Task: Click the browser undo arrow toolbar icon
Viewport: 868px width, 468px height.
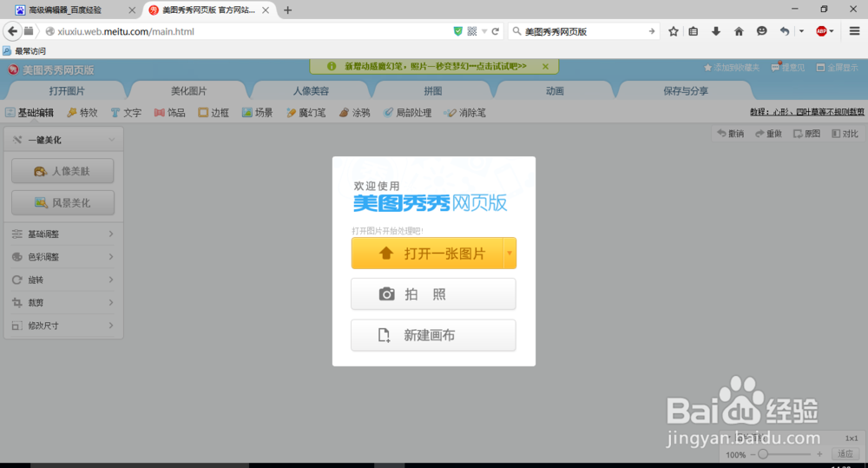Action: 785,31
